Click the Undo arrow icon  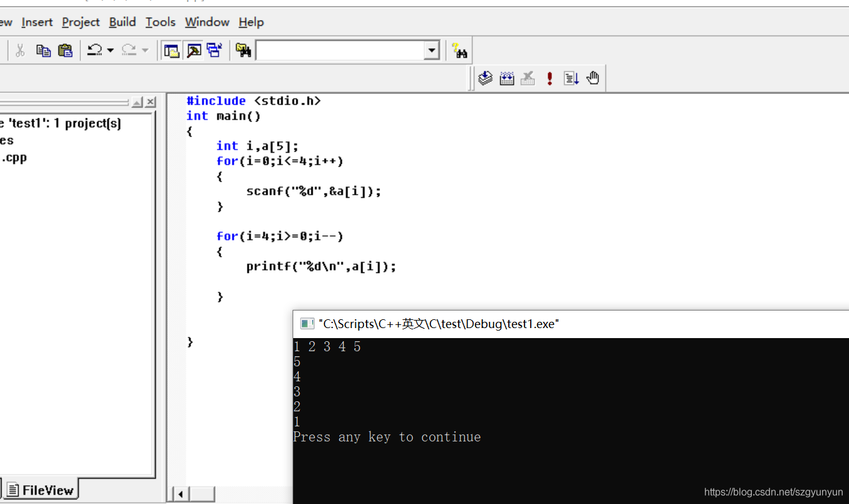pos(95,51)
